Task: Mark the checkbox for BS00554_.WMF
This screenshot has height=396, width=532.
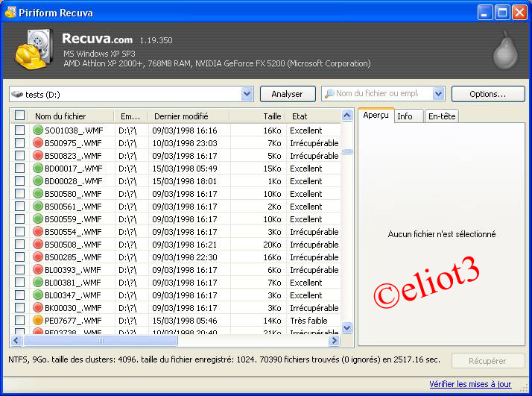Action: (x=19, y=232)
